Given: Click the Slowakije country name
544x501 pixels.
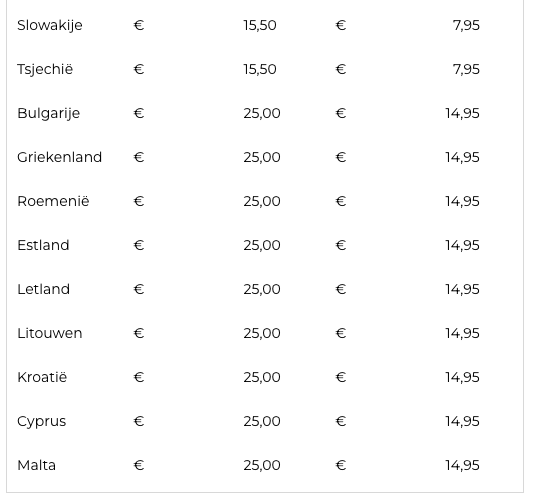Looking at the screenshot, I should click(50, 25).
